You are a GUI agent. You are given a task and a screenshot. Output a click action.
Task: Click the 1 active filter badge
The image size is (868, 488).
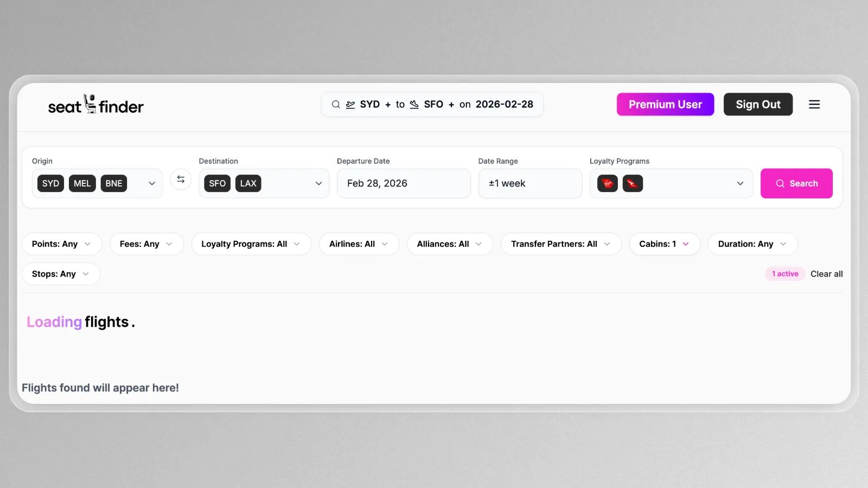point(785,274)
